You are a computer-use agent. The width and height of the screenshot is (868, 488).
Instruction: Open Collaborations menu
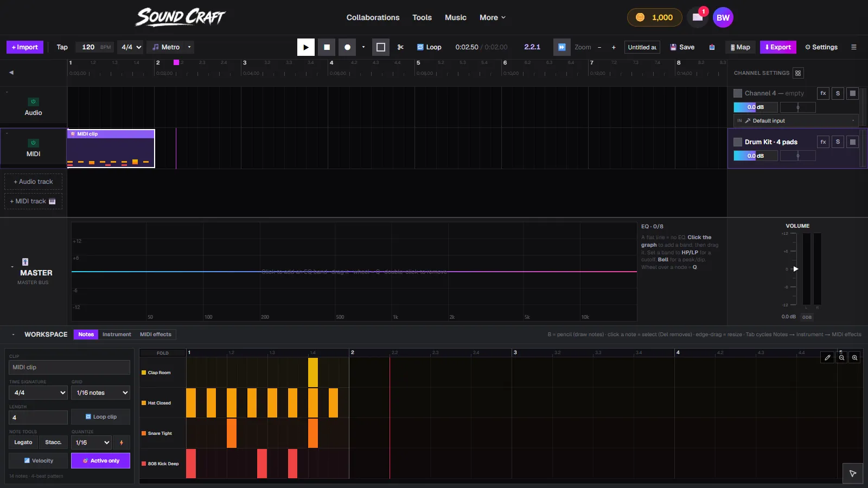[x=373, y=17]
